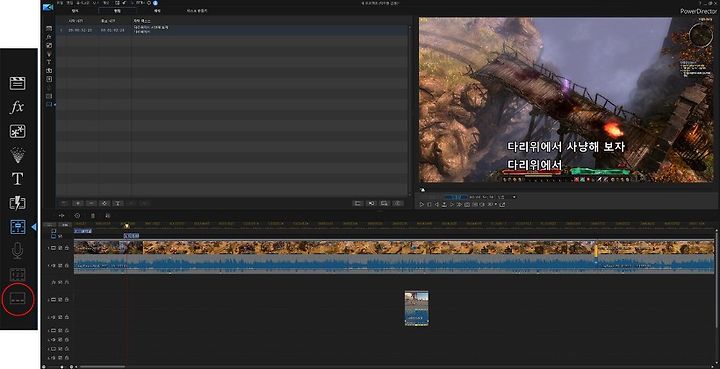Click the subtitle '다리위에서 사냥해 보자' in preview
Viewport: 720px width, 369px height.
pos(566,147)
